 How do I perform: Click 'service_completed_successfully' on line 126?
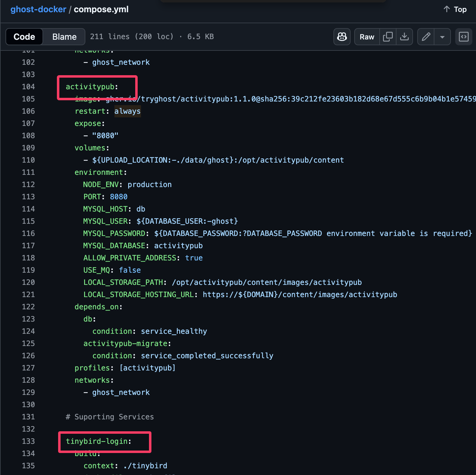point(207,356)
